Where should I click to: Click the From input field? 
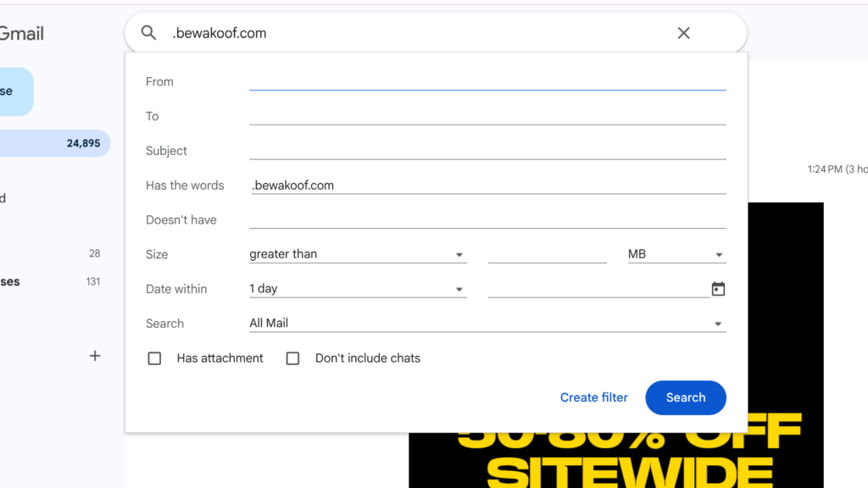click(x=487, y=81)
